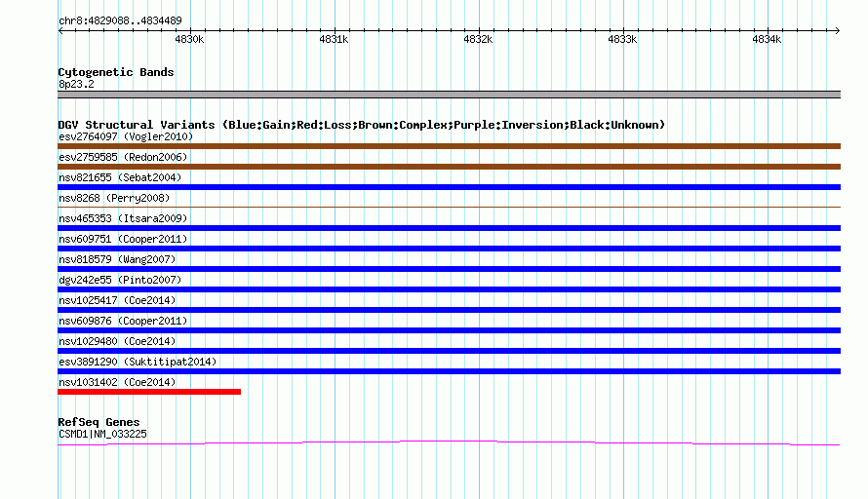
Task: Select variant label esv2764097 (Vogler2010)
Action: pos(126,136)
